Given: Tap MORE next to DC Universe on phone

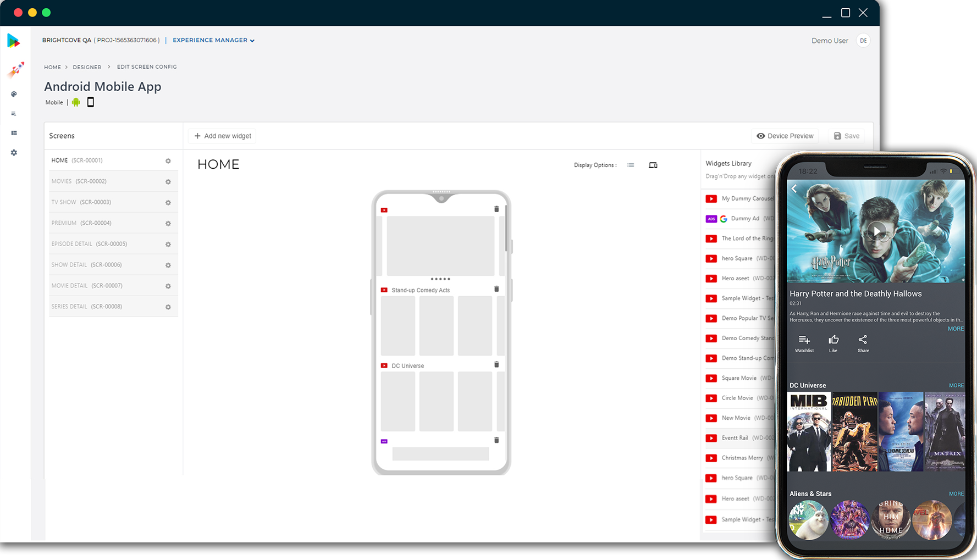Looking at the screenshot, I should pyautogui.click(x=956, y=385).
